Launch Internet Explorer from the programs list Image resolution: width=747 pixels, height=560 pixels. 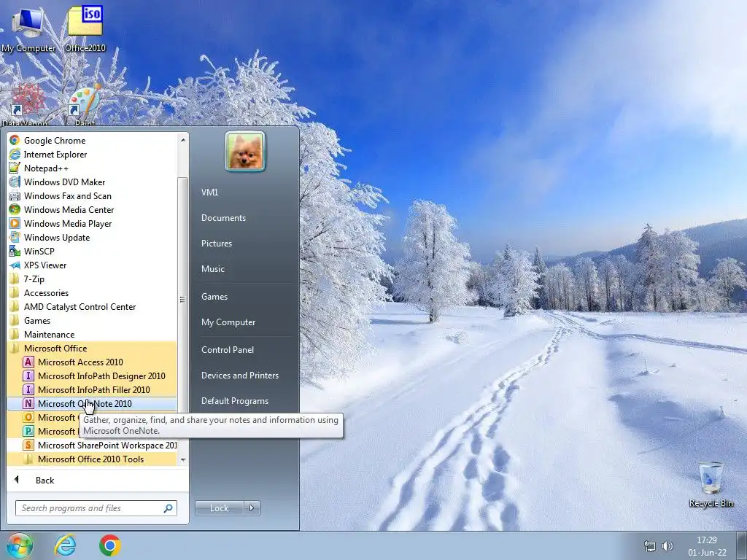coord(91,155)
